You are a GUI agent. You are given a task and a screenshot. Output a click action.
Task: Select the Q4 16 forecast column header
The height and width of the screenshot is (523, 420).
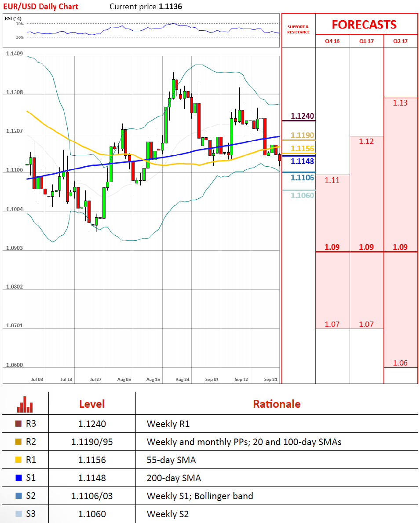(332, 41)
